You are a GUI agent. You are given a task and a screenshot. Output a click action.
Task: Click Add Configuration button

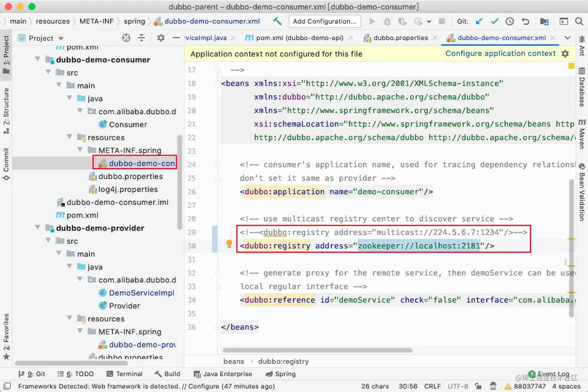(325, 21)
